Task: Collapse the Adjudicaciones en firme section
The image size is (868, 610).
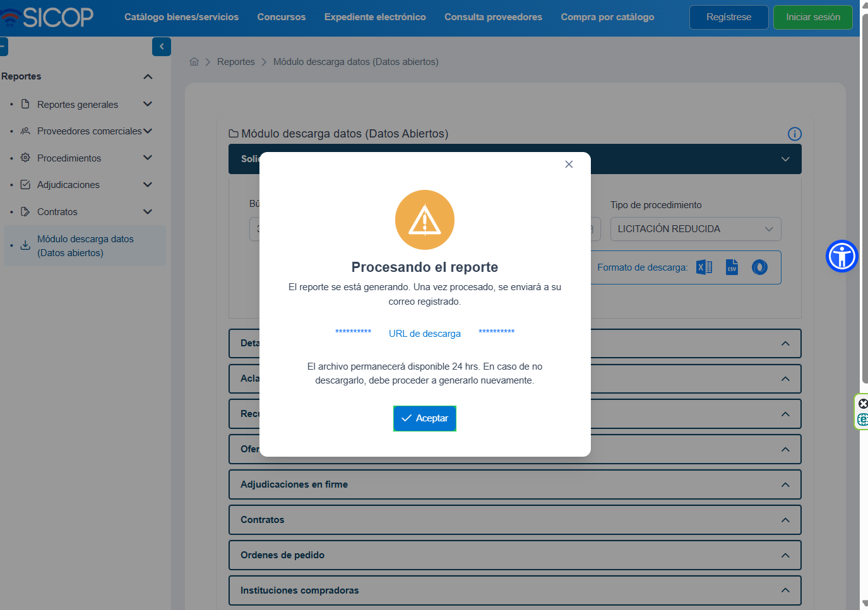Action: coord(785,484)
